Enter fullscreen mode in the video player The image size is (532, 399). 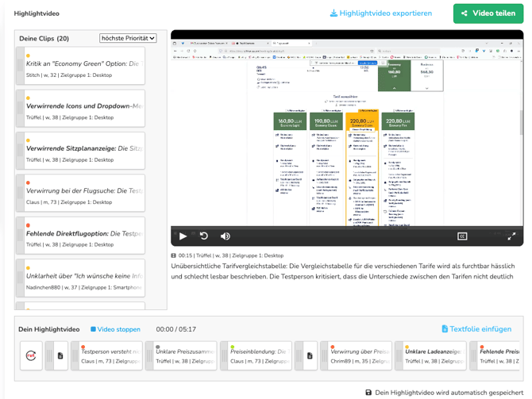point(511,236)
